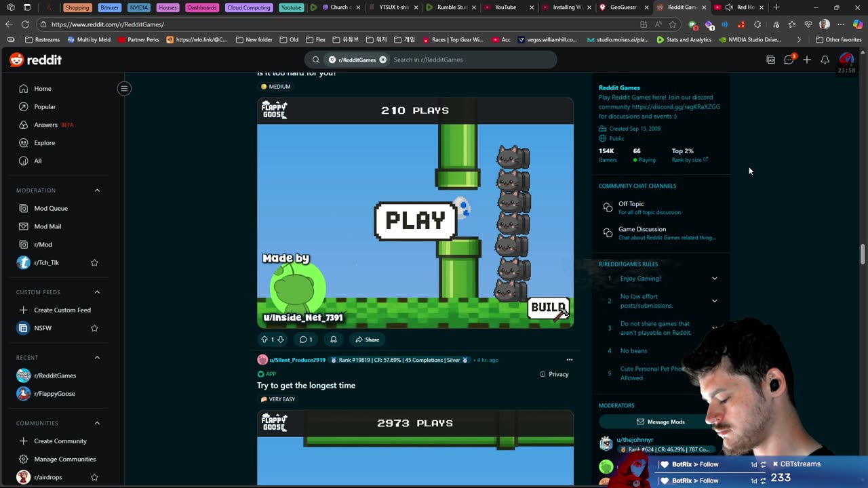Open Other favorites bookmark folder
Screen dimensions: 868x488
[x=838, y=39]
